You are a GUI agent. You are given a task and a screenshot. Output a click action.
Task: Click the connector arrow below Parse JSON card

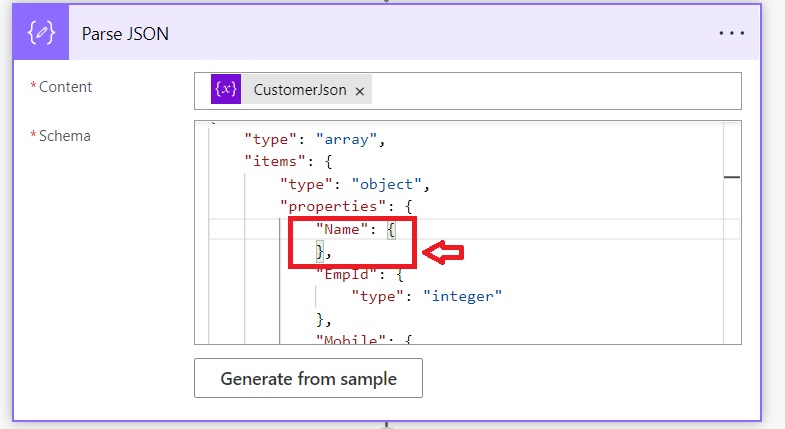tap(387, 424)
